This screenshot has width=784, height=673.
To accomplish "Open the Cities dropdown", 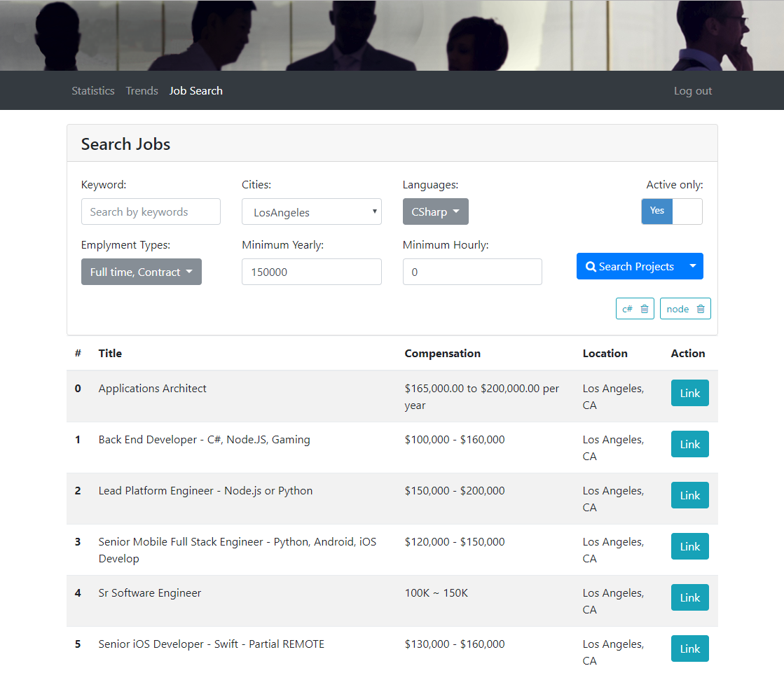I will click(x=312, y=212).
